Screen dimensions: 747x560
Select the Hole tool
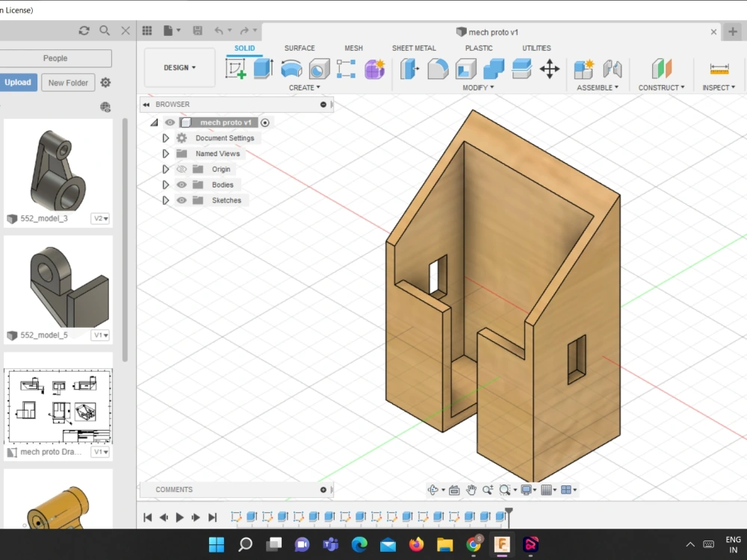coord(319,69)
